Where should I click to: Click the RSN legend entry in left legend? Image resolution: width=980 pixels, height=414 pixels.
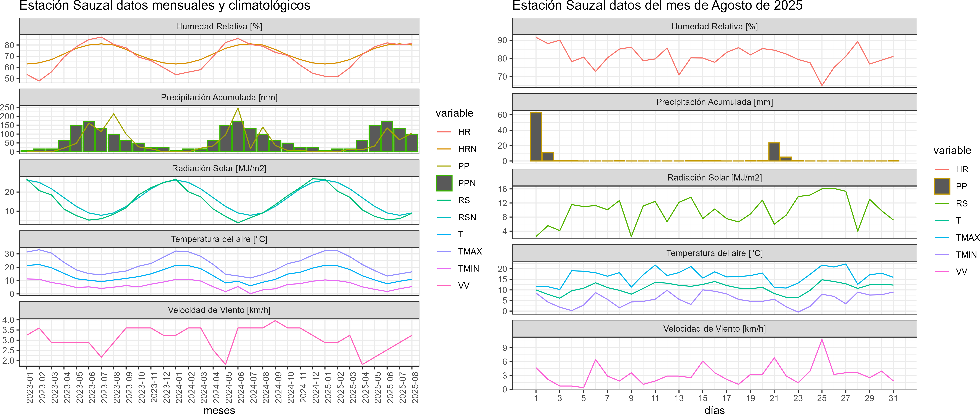467,217
